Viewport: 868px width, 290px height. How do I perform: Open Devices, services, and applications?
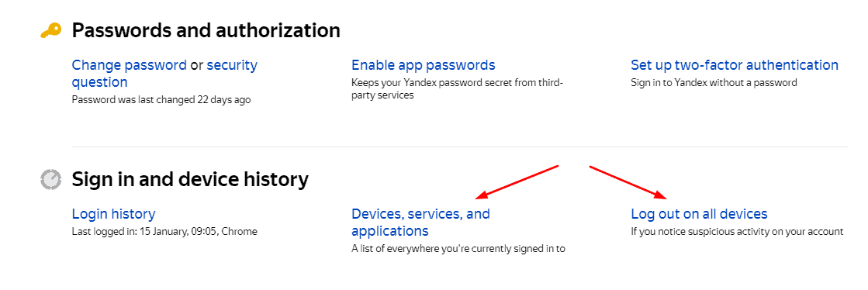[420, 222]
